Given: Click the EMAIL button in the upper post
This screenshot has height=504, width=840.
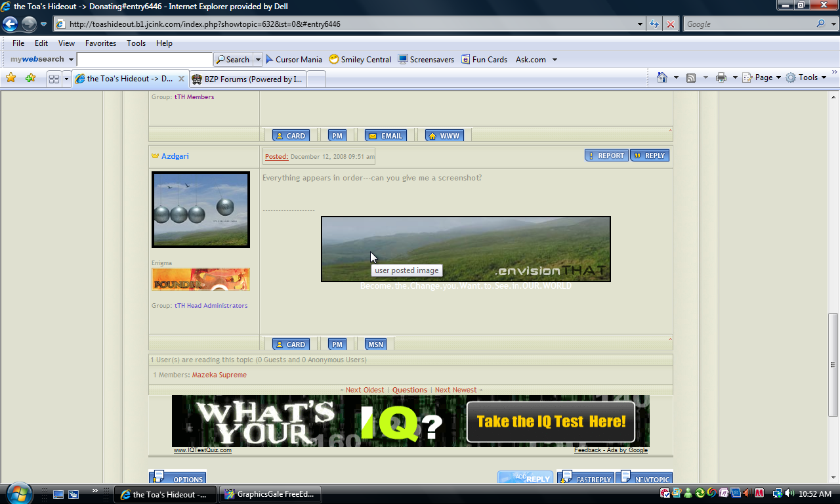Looking at the screenshot, I should 386,136.
